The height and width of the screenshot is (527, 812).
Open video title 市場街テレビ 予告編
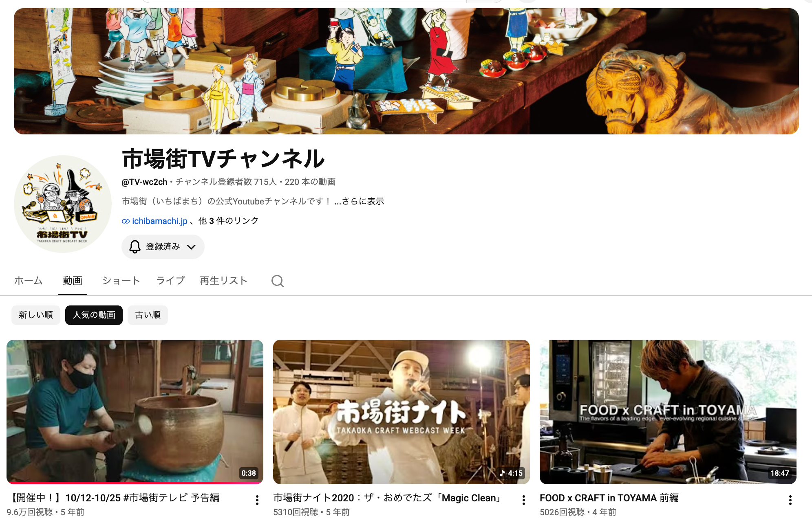point(113,498)
